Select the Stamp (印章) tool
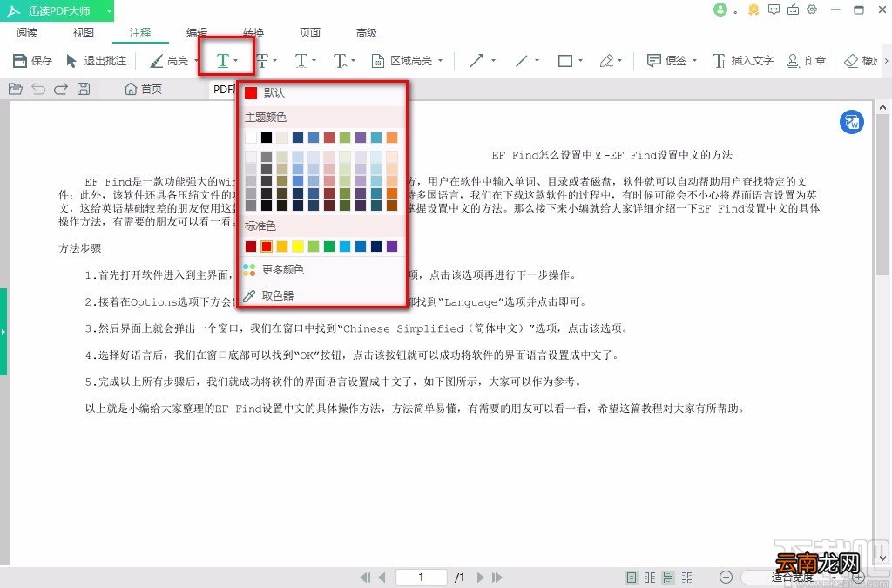The width and height of the screenshot is (892, 588). [x=806, y=60]
